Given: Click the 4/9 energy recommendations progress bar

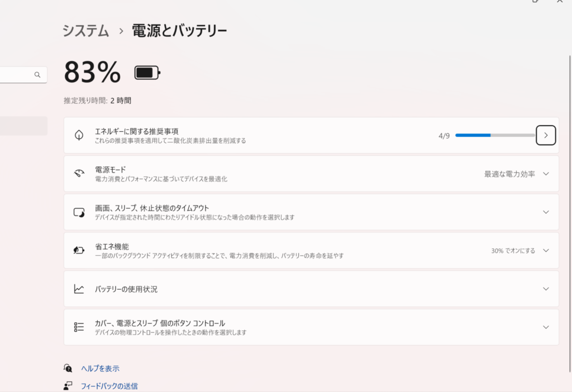Looking at the screenshot, I should point(494,135).
